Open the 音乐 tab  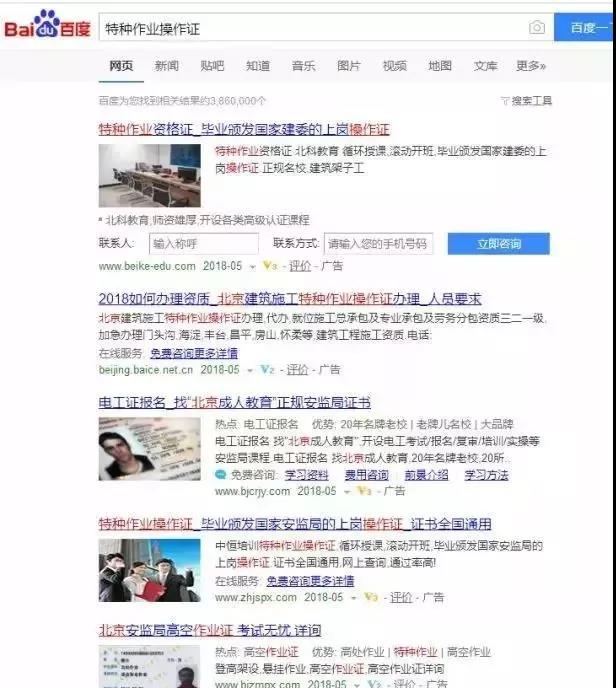303,66
